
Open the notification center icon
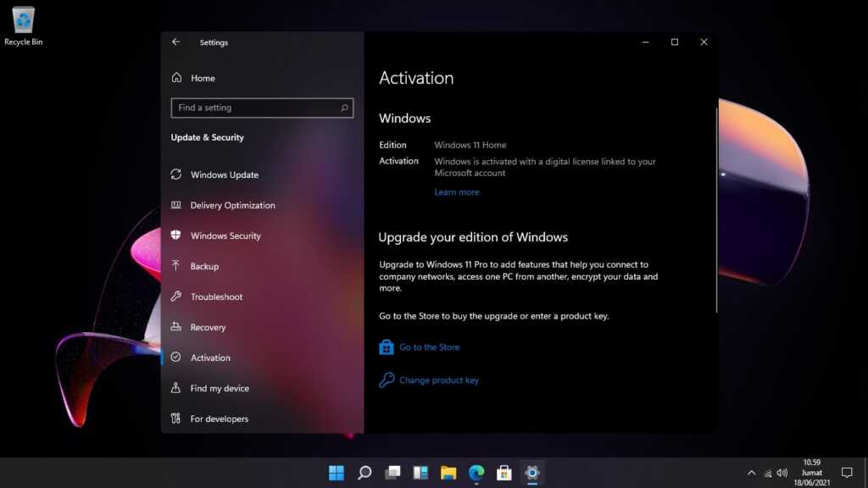coord(847,473)
